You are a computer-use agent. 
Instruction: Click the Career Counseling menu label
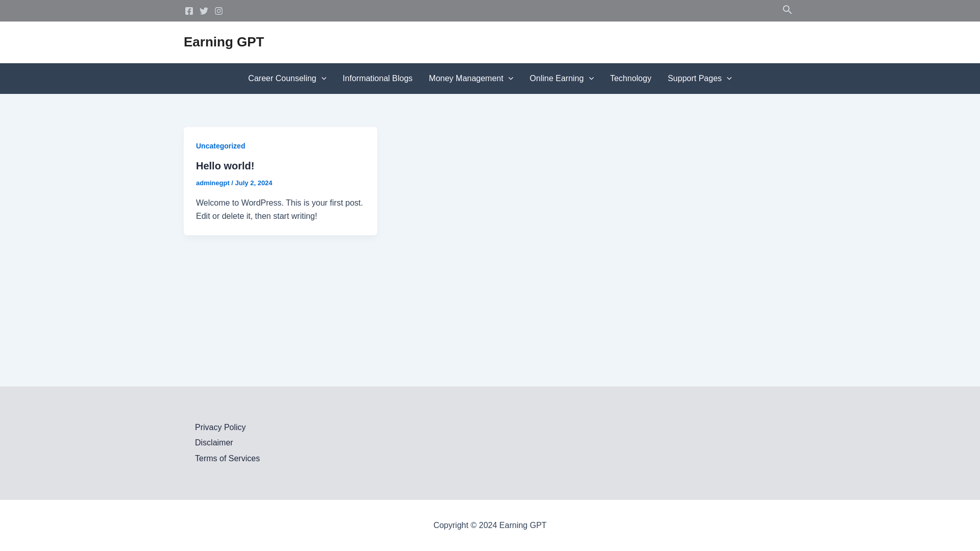pyautogui.click(x=282, y=79)
